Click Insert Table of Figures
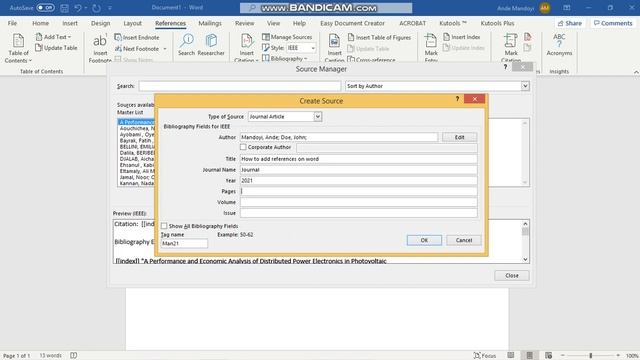 379,37
